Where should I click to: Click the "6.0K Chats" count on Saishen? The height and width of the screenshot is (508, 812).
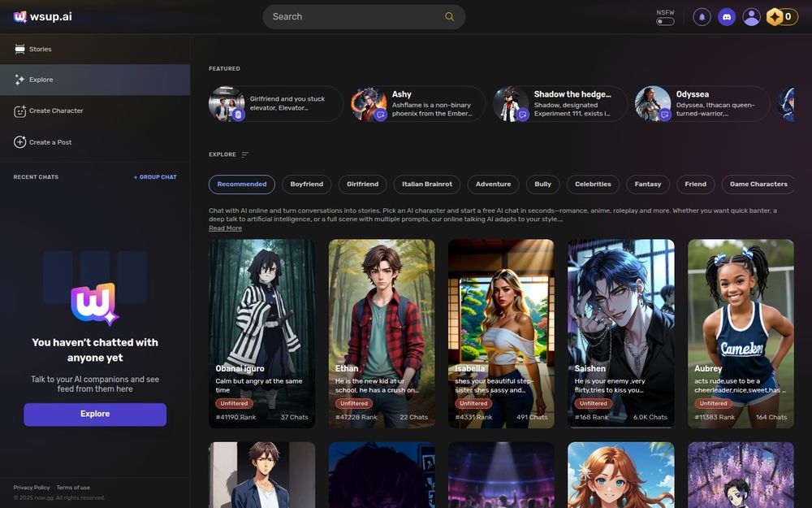pos(650,417)
